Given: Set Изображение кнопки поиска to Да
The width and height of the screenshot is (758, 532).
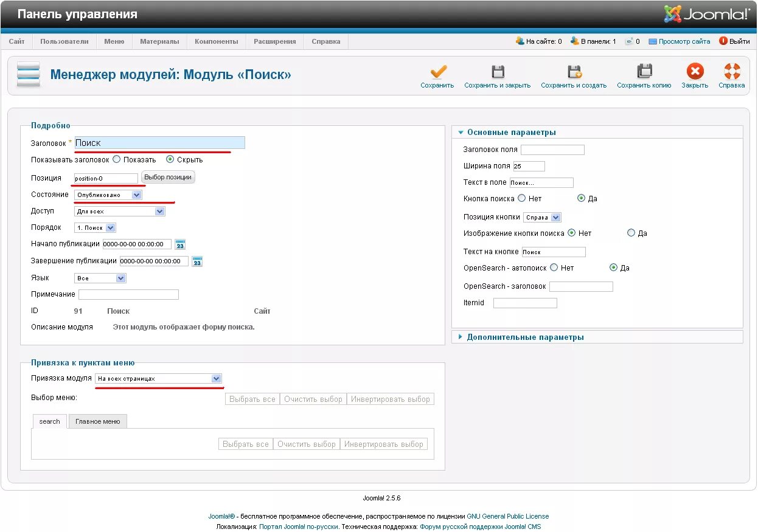Looking at the screenshot, I should point(631,233).
